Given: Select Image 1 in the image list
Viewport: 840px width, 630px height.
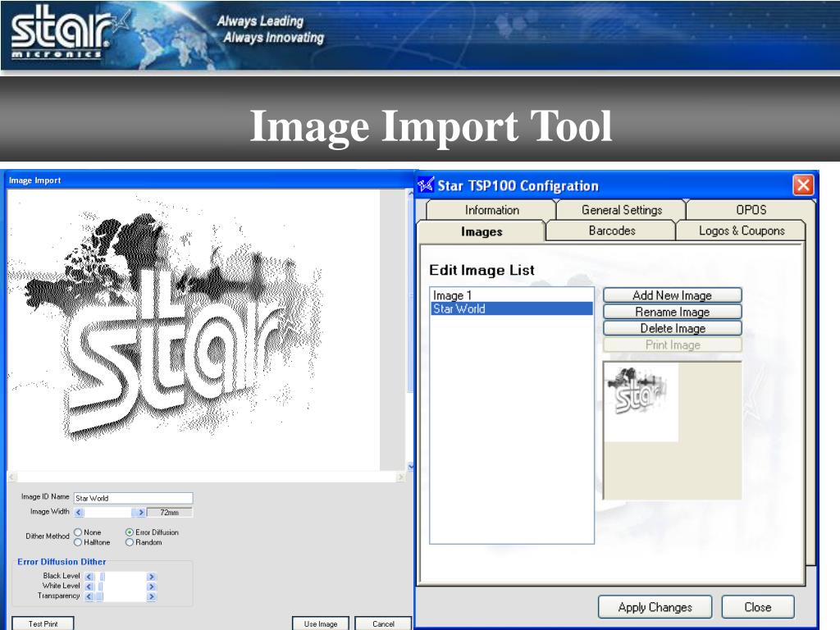Looking at the screenshot, I should [512, 295].
